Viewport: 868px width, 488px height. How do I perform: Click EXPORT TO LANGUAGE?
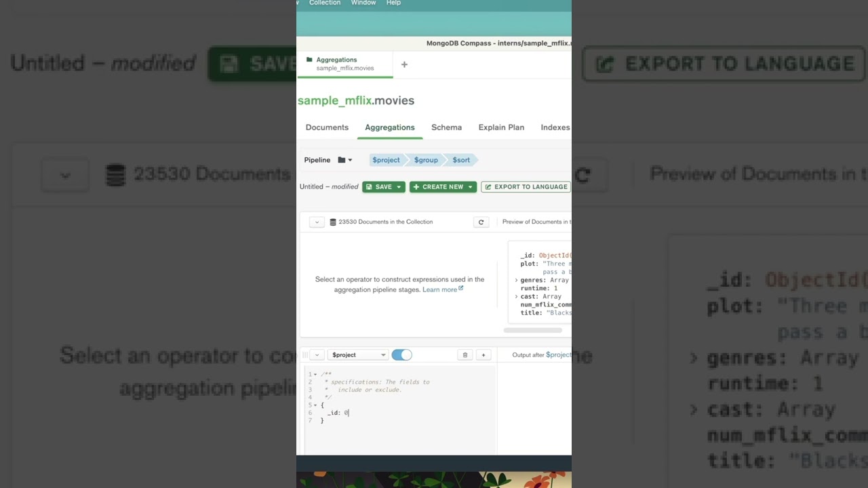(x=526, y=187)
